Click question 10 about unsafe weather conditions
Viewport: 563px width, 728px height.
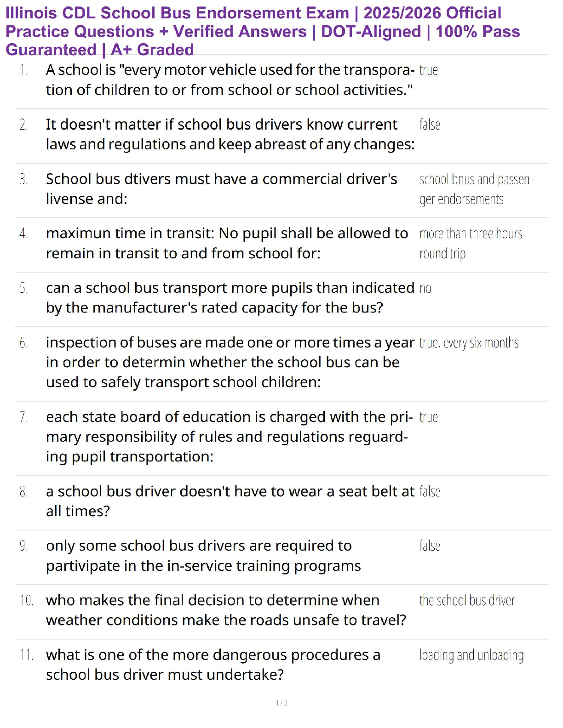tap(226, 610)
